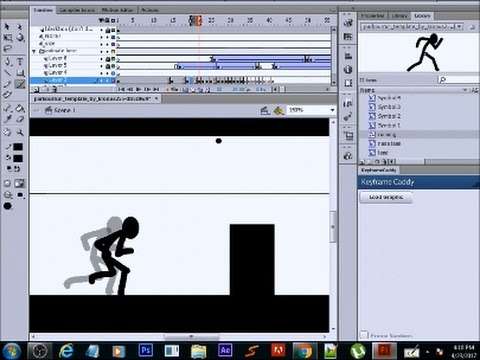Image resolution: width=480 pixels, height=360 pixels.
Task: Click the After Effects taskbar icon
Action: 225,350
